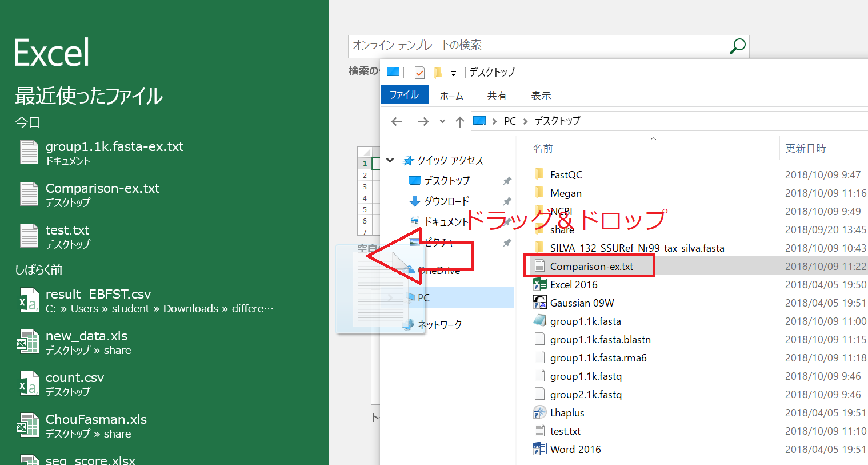Sort files by the 名前 column header
The height and width of the screenshot is (465, 868).
543,148
